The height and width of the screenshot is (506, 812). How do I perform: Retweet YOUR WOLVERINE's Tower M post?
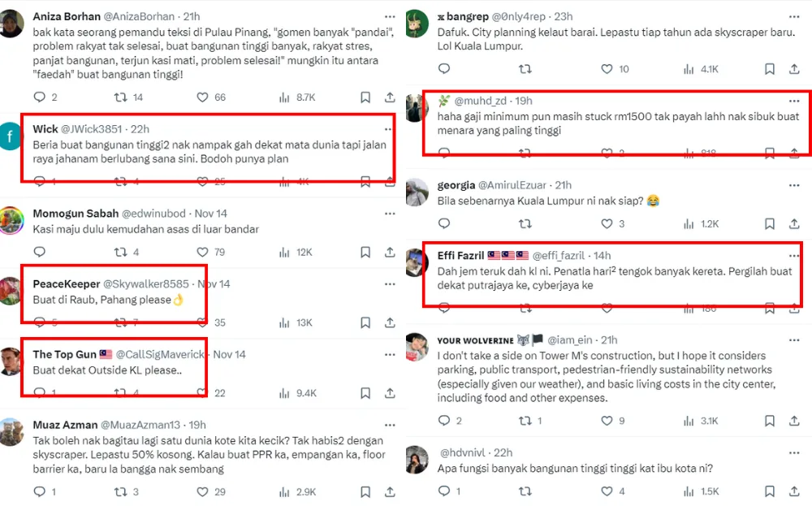pos(525,421)
